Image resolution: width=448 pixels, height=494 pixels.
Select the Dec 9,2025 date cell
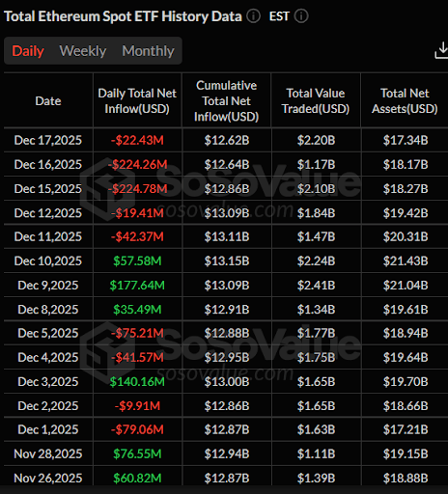[x=48, y=286]
